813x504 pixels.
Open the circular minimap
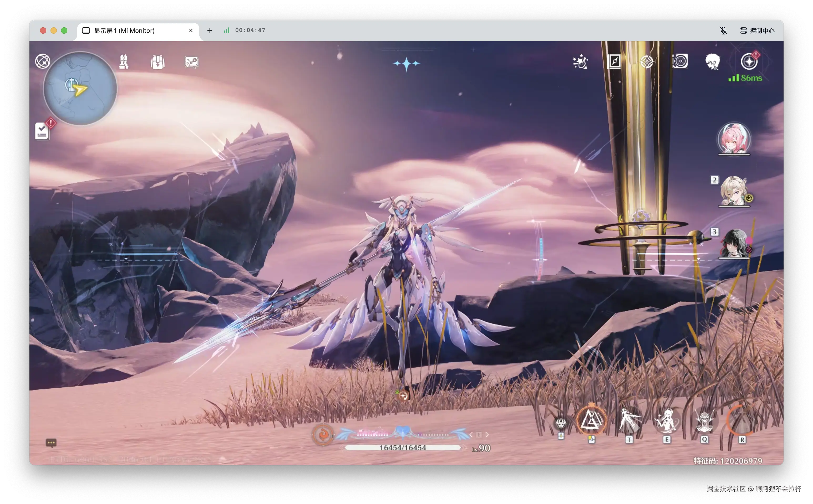(80, 88)
